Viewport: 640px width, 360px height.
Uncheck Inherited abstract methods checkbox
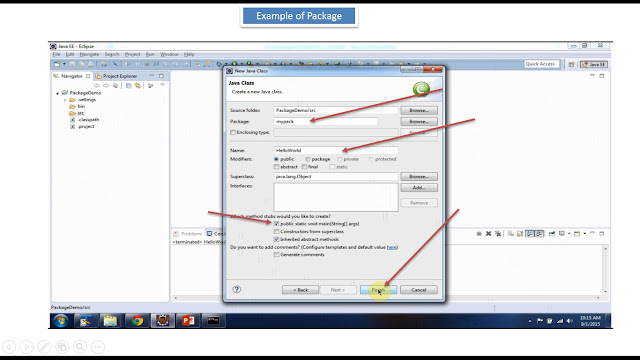point(276,239)
